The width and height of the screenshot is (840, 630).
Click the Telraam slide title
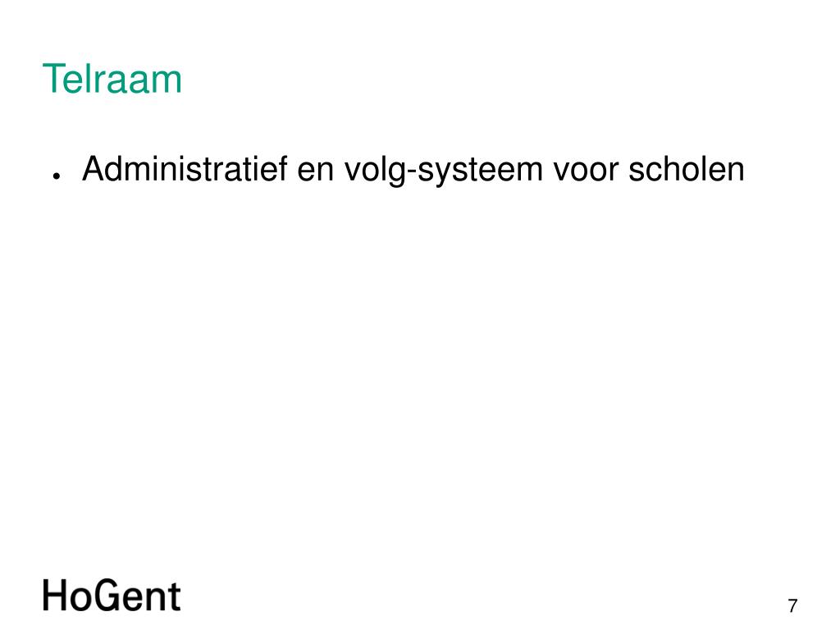[112, 80]
